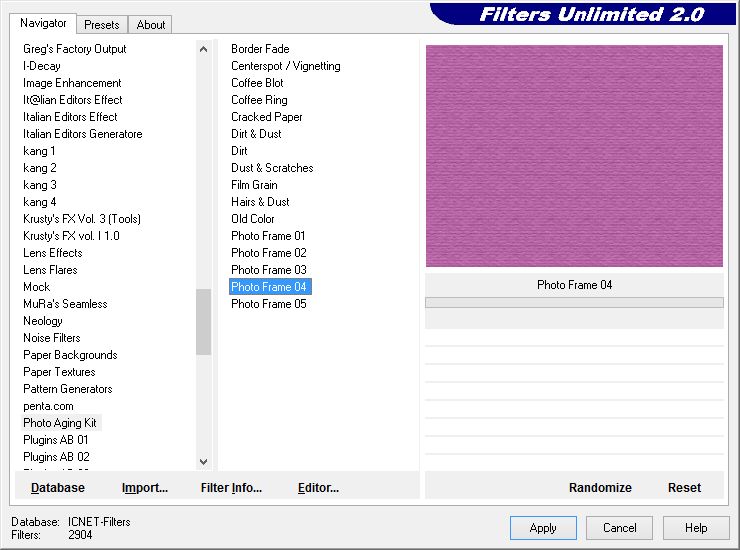Screen dimensions: 740x550
Task: Apply the selected filter
Action: (x=543, y=528)
